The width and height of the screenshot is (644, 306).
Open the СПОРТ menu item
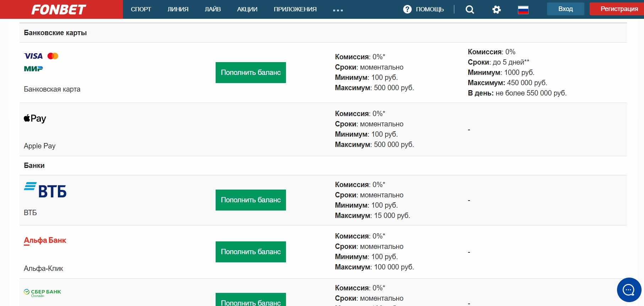[141, 9]
